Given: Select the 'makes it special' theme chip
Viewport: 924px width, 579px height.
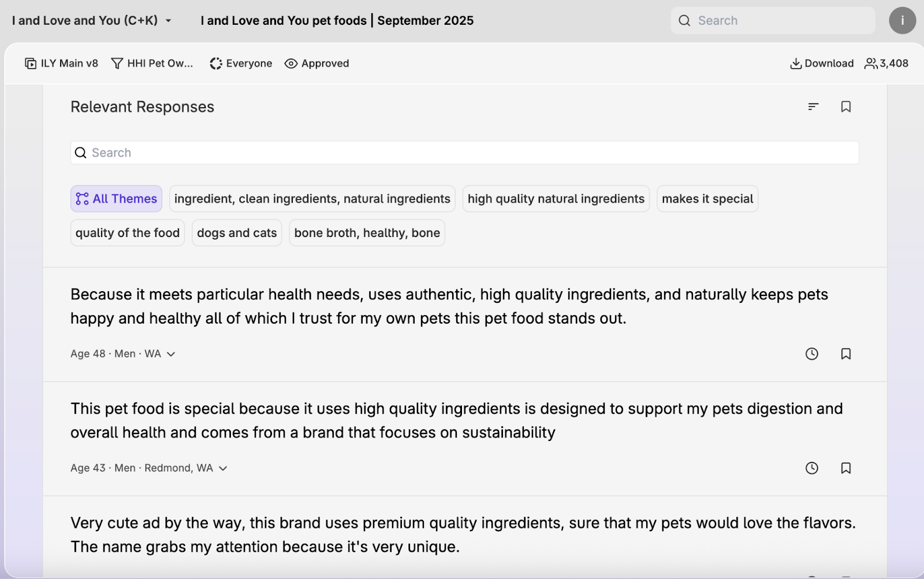Looking at the screenshot, I should pos(707,199).
